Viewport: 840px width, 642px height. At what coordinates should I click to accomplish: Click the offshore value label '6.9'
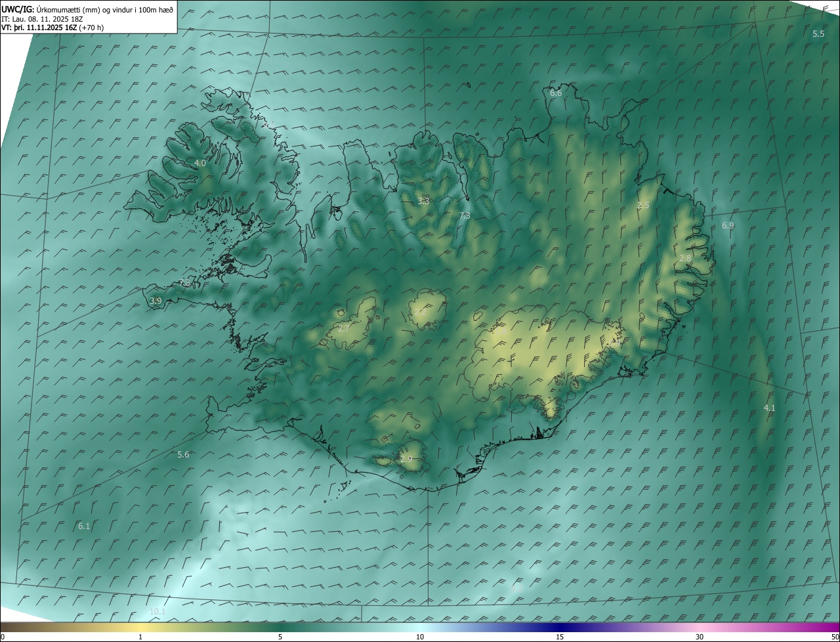[728, 225]
